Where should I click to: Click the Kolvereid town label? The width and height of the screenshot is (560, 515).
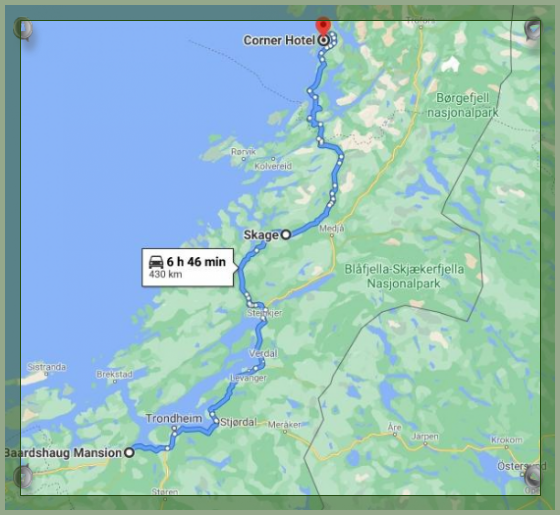(273, 166)
